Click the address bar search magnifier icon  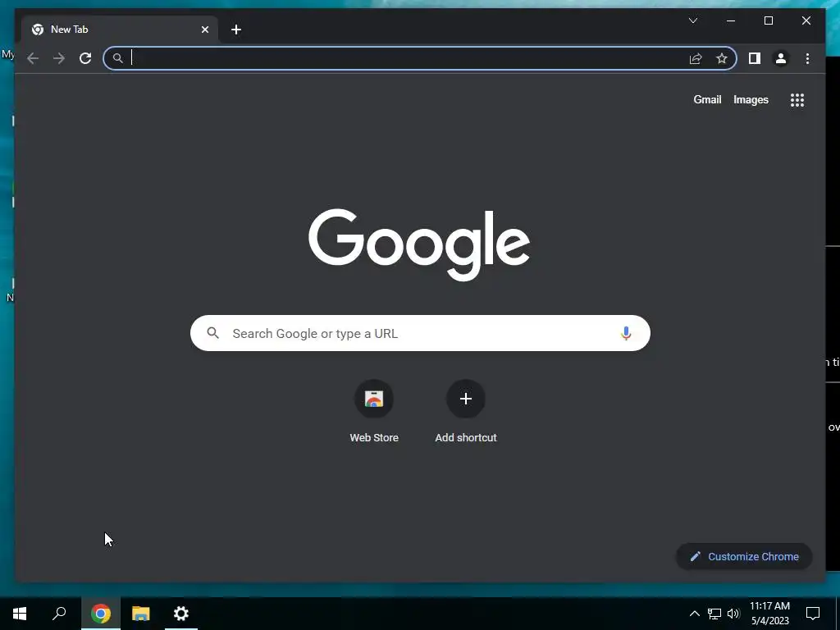[118, 58]
